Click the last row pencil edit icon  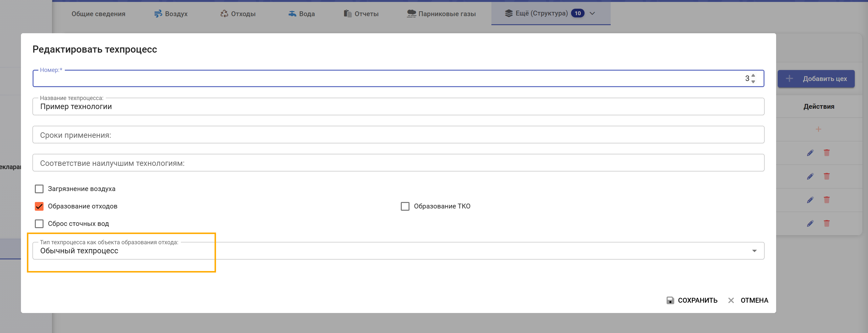810,224
